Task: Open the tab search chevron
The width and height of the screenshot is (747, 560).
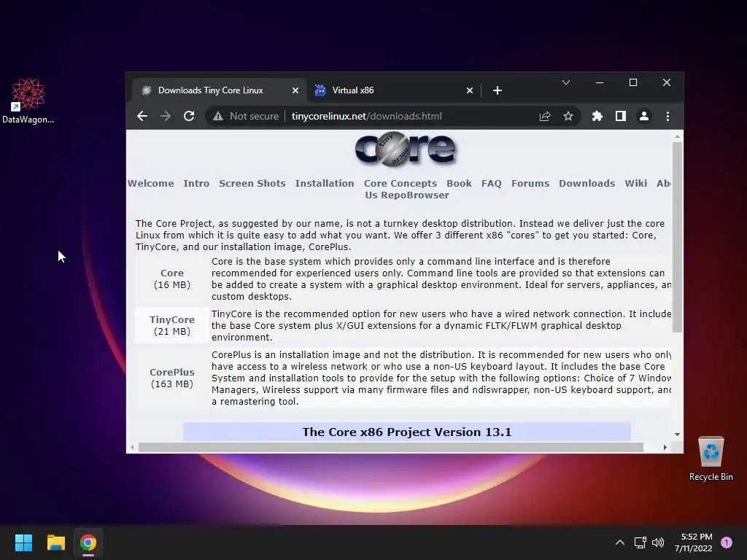Action: click(x=566, y=83)
